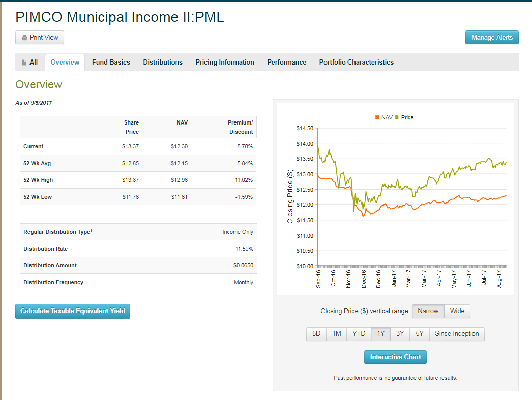The height and width of the screenshot is (400, 532).
Task: Click the 52 Wk High row label
Action: (x=38, y=180)
